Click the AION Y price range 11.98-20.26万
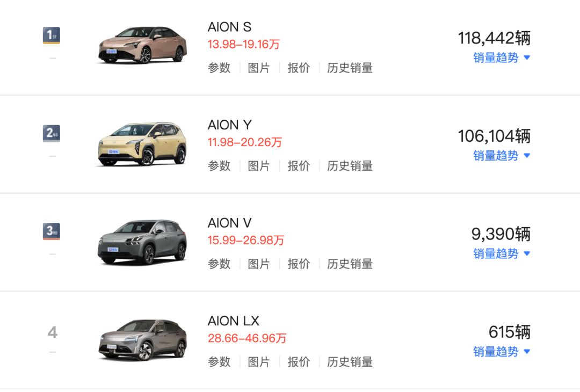 [x=244, y=142]
